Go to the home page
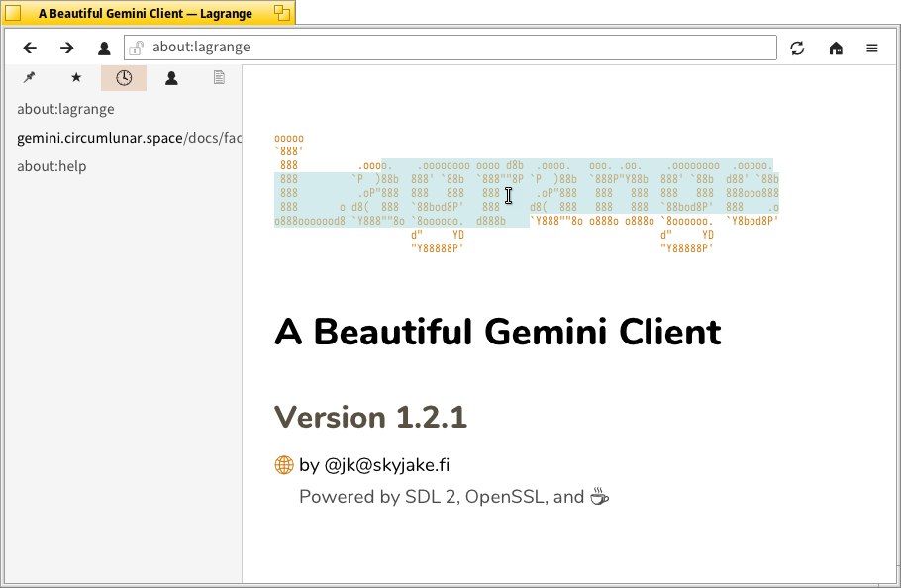 836,48
